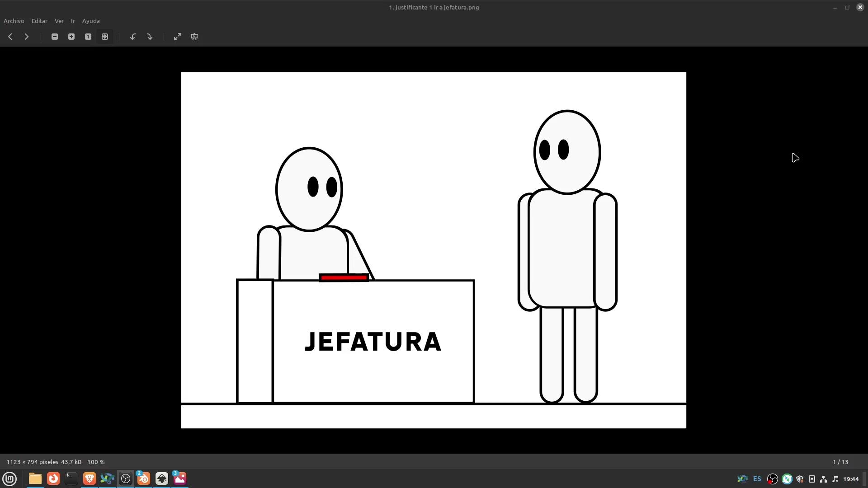The width and height of the screenshot is (868, 488).
Task: Open the sound volume tray icon
Action: click(835, 479)
